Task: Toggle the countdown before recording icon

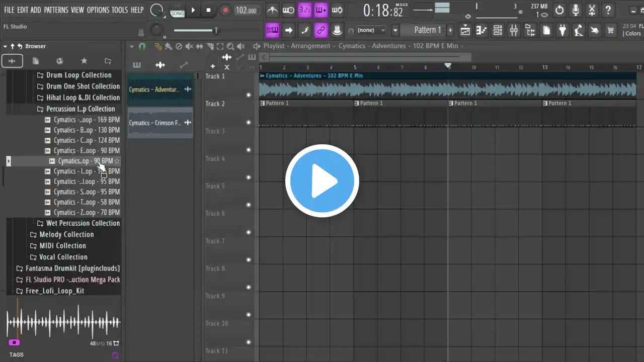Action: (305, 10)
